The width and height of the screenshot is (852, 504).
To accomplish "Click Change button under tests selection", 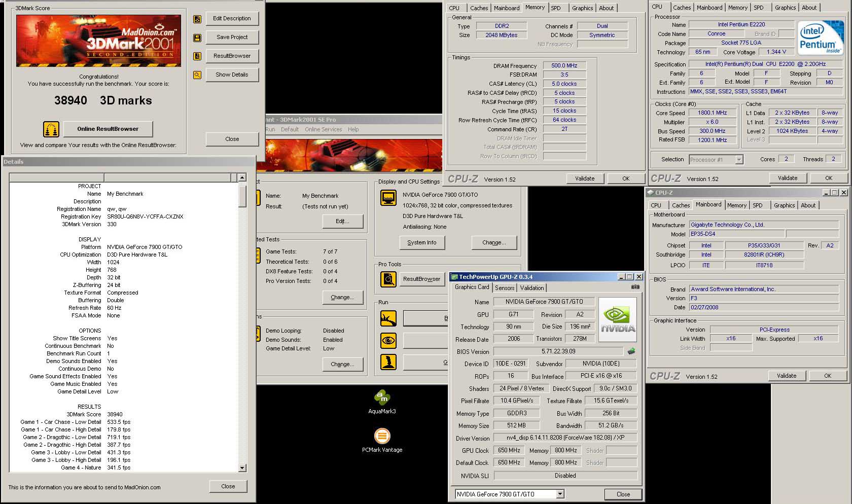I will click(x=343, y=297).
